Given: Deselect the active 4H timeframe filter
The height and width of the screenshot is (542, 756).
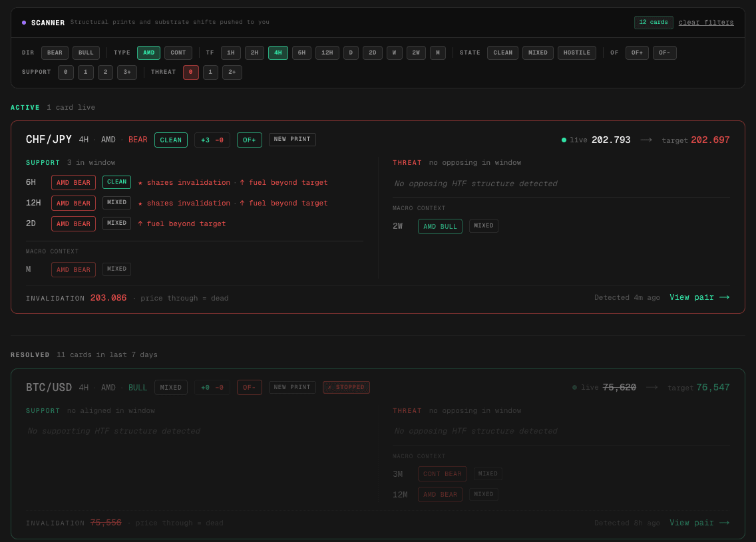Looking at the screenshot, I should coord(278,53).
